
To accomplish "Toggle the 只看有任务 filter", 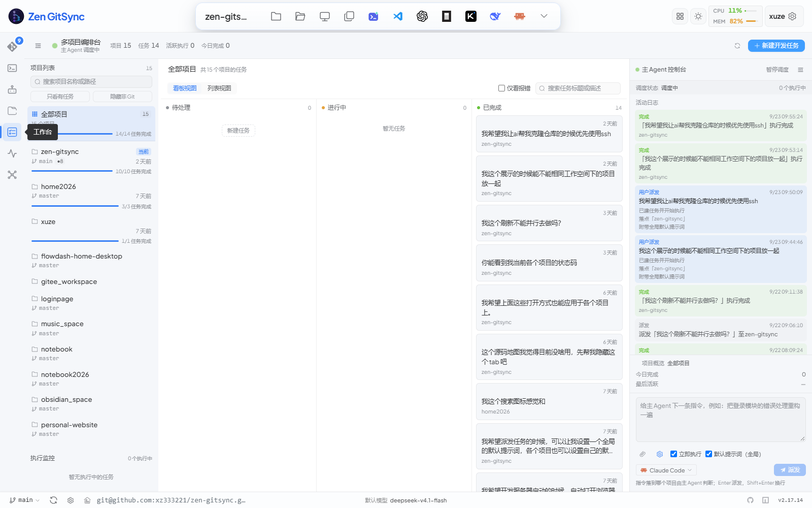I will click(x=60, y=97).
